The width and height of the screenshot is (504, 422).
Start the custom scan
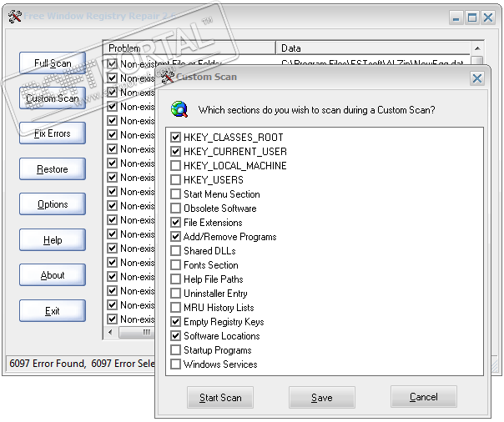pyautogui.click(x=220, y=397)
